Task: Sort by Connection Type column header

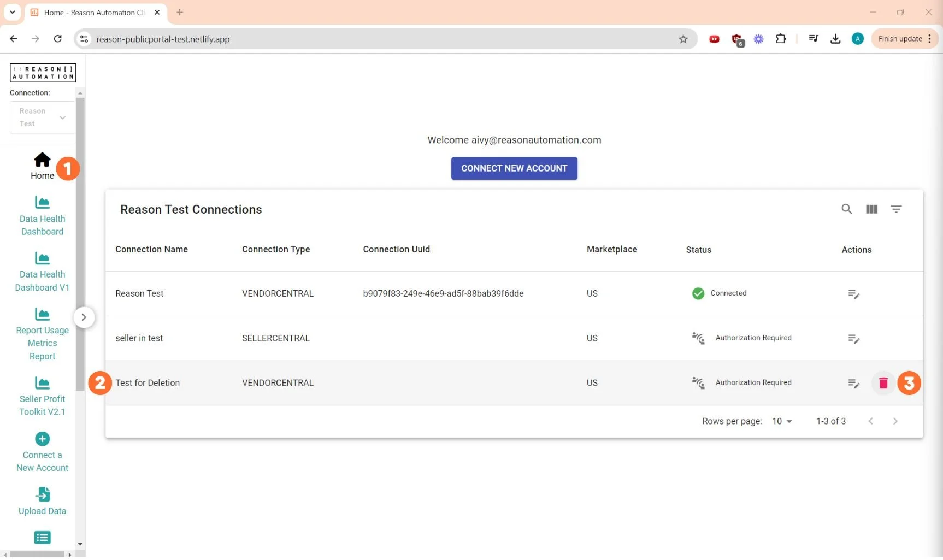Action: tap(276, 250)
